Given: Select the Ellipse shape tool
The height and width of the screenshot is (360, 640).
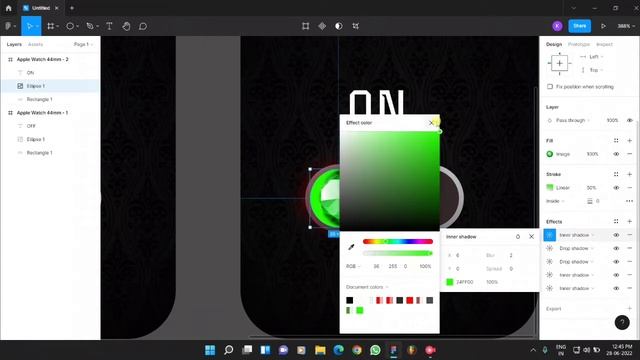Looking at the screenshot, I should (x=70, y=26).
